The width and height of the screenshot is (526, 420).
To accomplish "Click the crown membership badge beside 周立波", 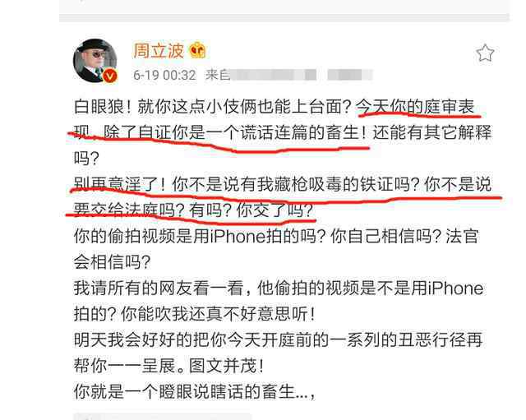I will [x=197, y=51].
